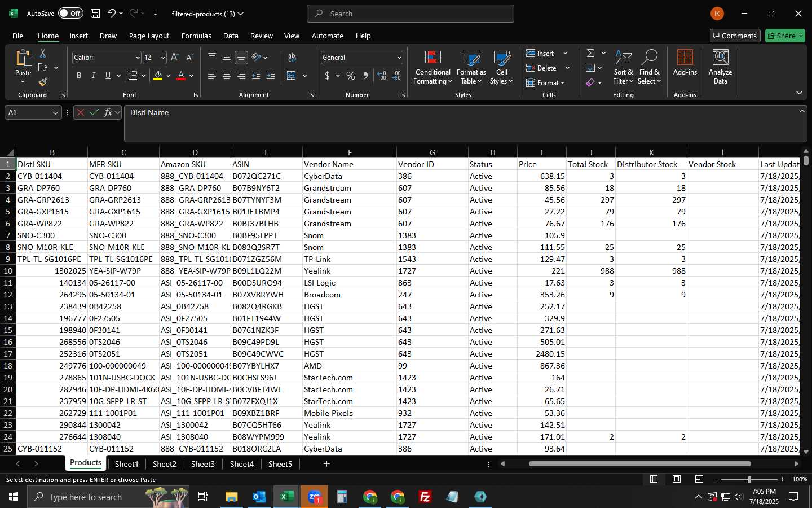Open Cell Styles gallery
This screenshot has height=508, width=812.
pyautogui.click(x=501, y=67)
